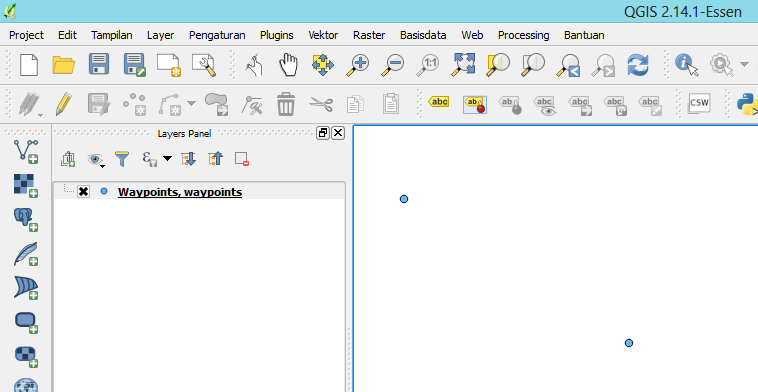Screen dimensions: 758x392
Task: Click the Add Feature points icon
Action: point(134,103)
